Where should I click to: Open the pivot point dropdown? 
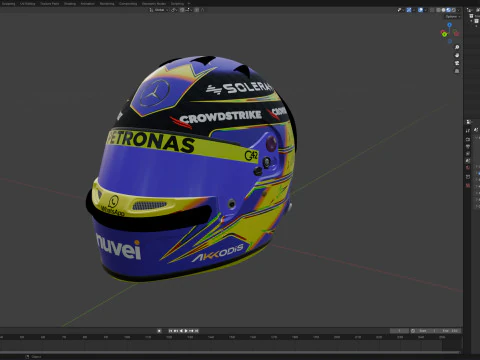174,10
